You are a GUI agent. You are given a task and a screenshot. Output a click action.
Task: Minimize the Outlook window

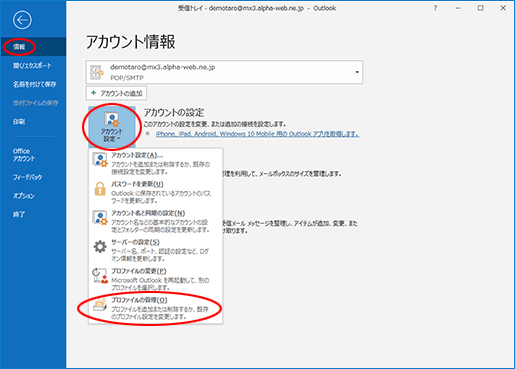click(x=458, y=8)
